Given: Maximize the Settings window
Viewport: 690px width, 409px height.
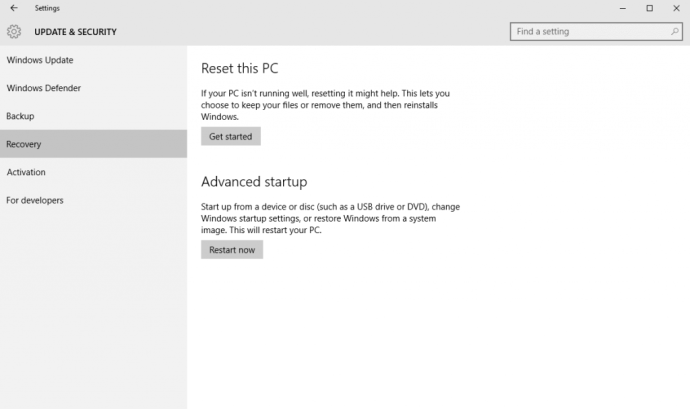Looking at the screenshot, I should [649, 8].
